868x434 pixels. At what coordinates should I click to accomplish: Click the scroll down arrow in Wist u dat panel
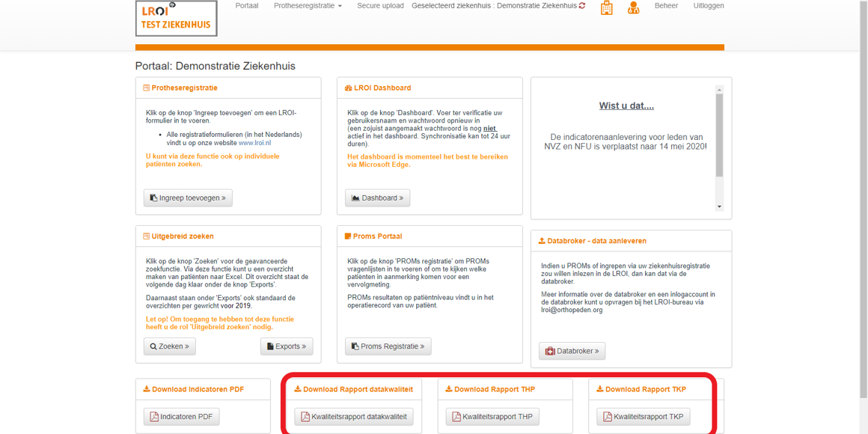point(719,207)
